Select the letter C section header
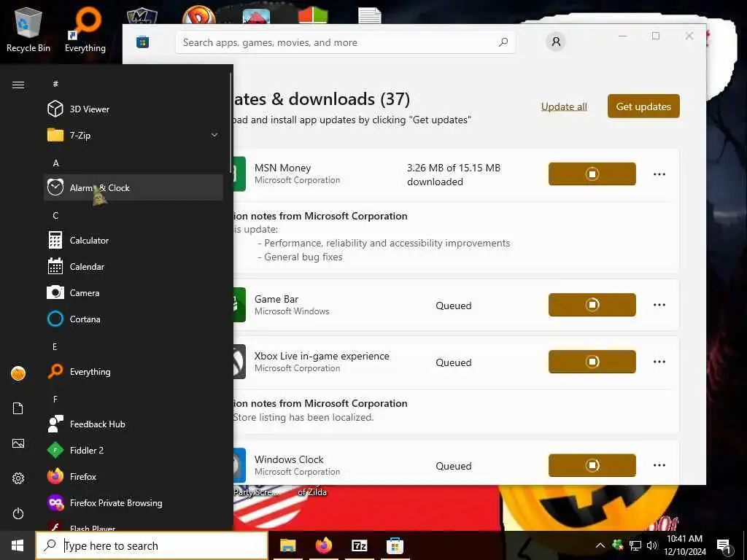Viewport: 747px width, 560px height. [x=55, y=215]
